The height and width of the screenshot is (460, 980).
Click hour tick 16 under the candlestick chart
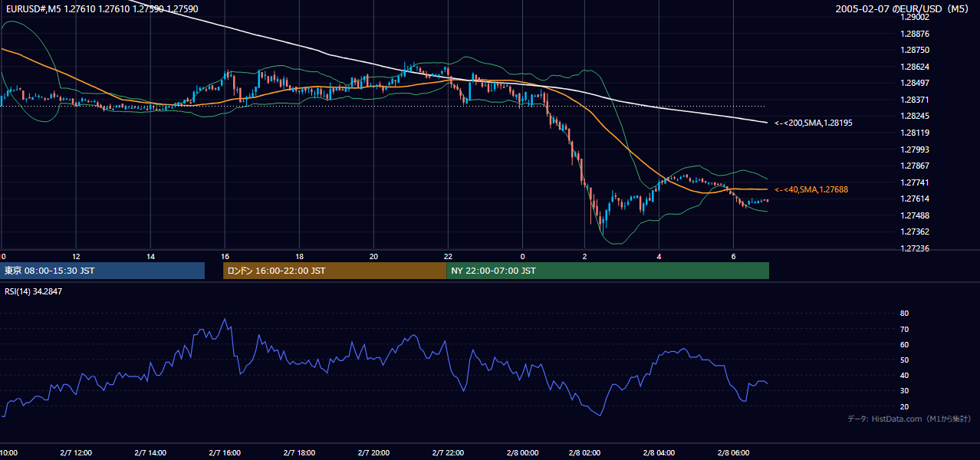point(225,256)
